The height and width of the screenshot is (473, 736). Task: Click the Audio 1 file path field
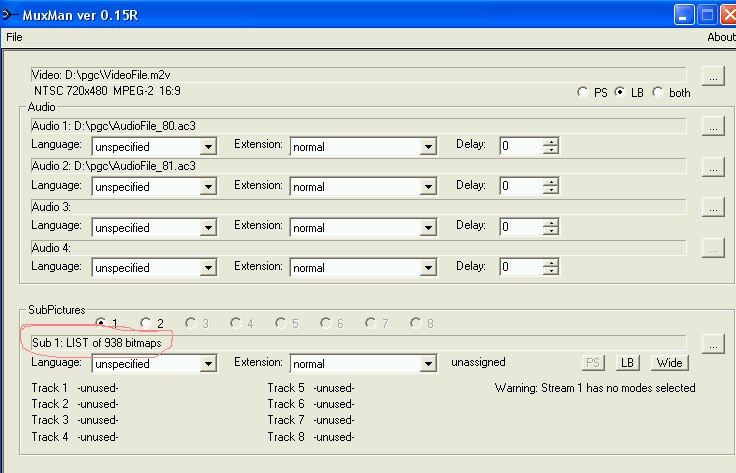pyautogui.click(x=359, y=126)
